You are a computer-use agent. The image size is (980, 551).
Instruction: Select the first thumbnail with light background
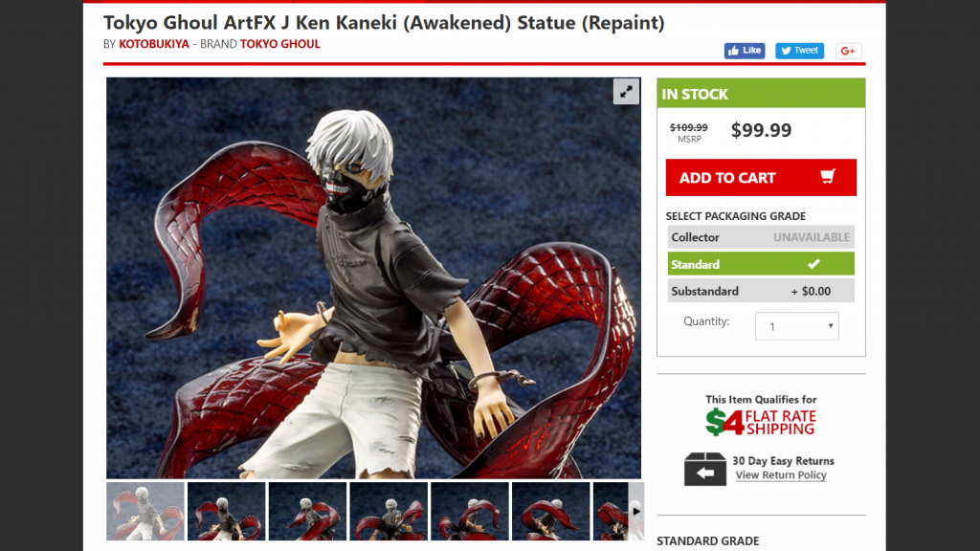click(x=145, y=511)
